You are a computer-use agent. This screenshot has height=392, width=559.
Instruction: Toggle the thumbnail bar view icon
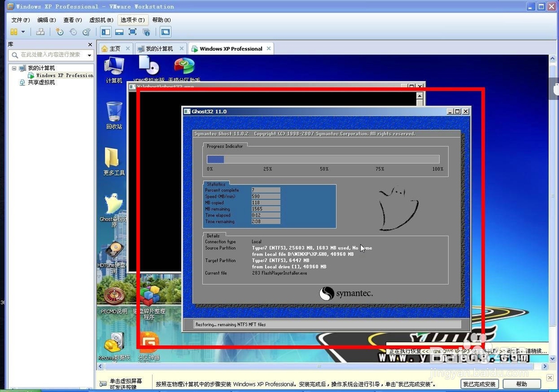pos(120,32)
